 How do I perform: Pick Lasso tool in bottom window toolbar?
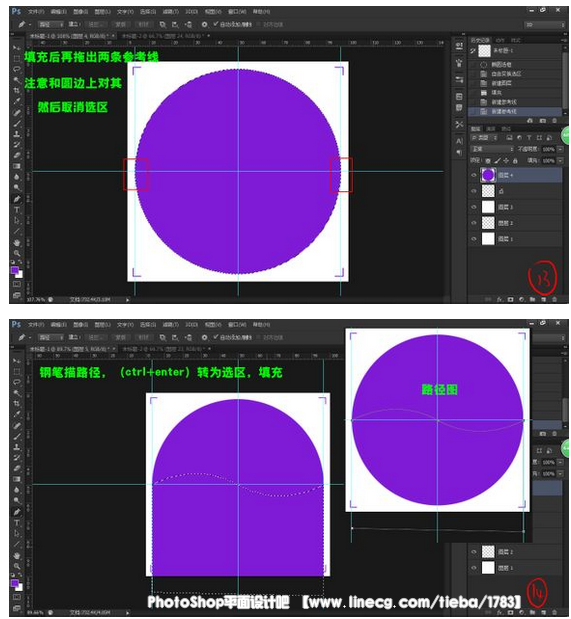(17, 382)
